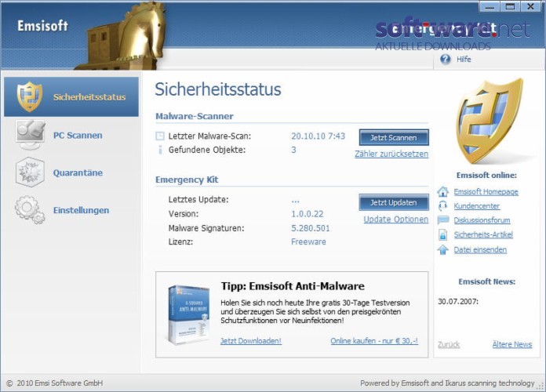Open the Sicherheits-Artikel link
Viewport: 546px width, 392px height.
tap(483, 234)
